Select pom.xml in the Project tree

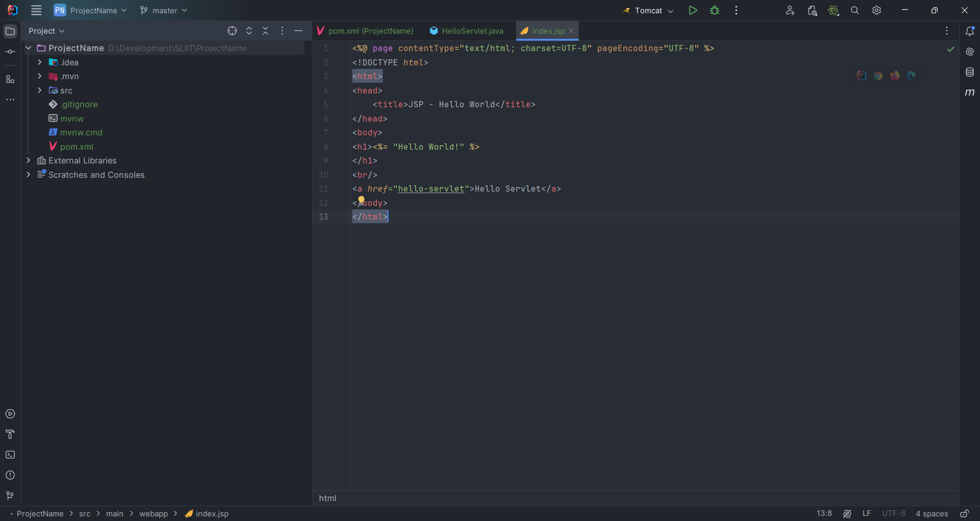click(x=77, y=147)
